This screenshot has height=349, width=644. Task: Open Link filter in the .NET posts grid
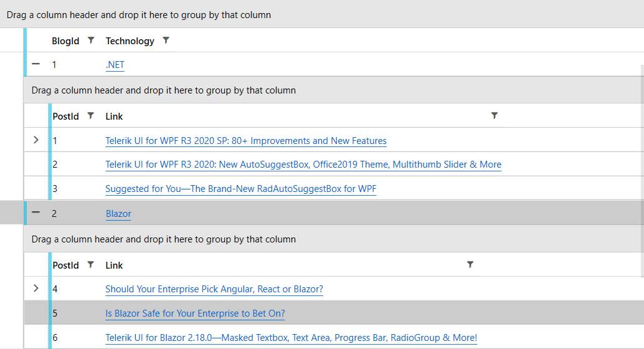[495, 116]
